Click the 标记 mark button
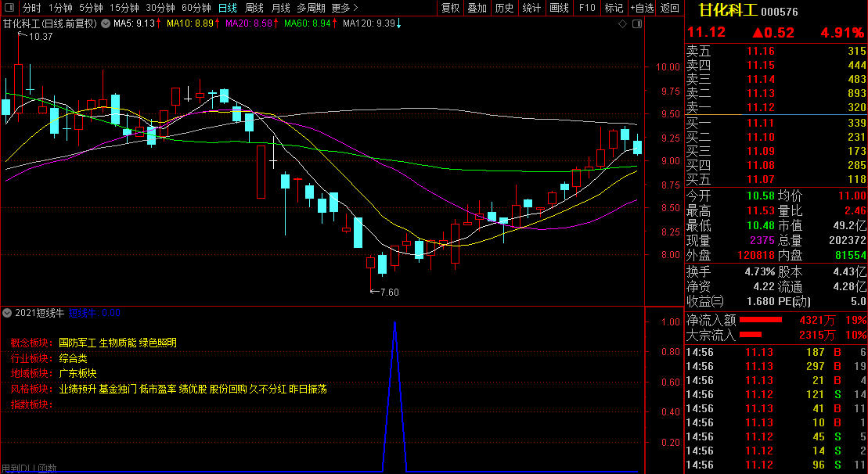 (614, 8)
